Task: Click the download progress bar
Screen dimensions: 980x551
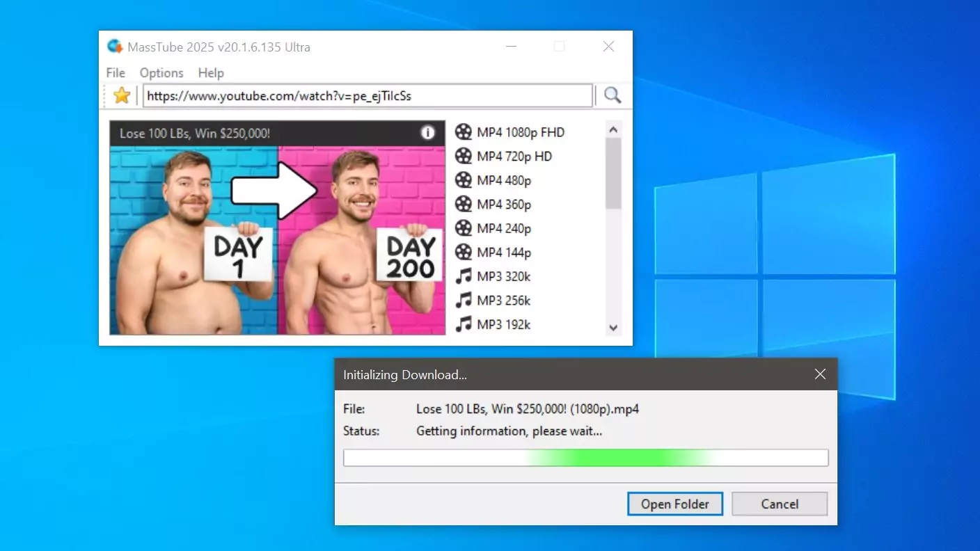Action: [585, 458]
